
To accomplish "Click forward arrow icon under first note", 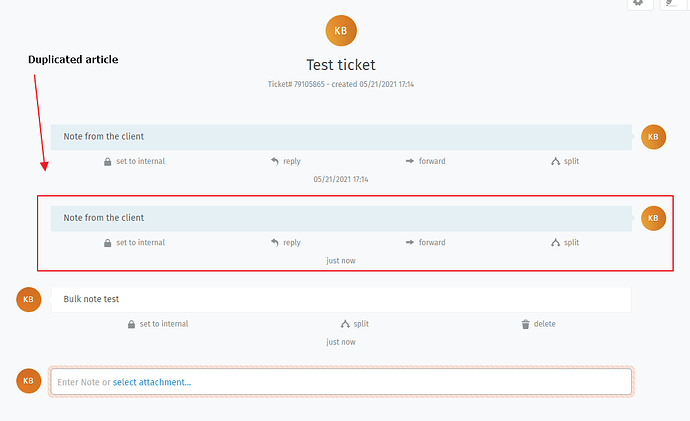I will tap(410, 161).
